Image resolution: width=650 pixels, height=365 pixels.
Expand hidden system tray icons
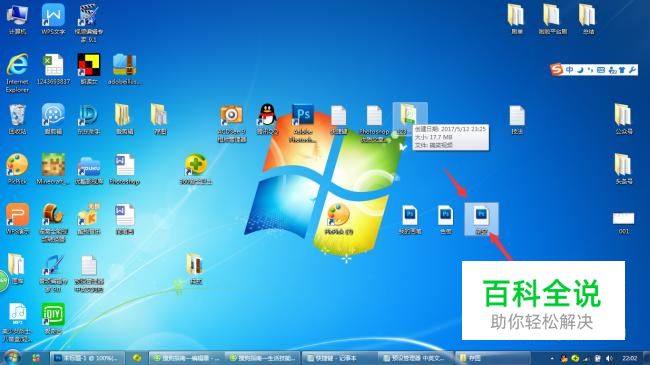552,358
